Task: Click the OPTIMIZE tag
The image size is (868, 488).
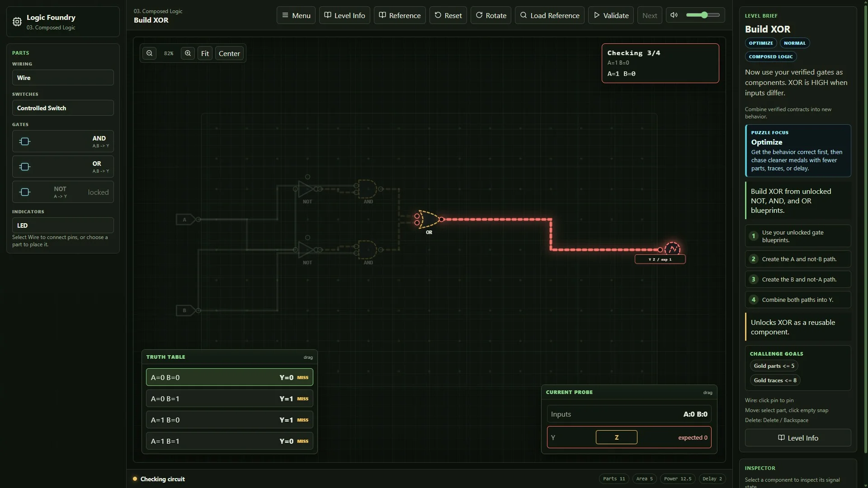Action: coord(760,43)
